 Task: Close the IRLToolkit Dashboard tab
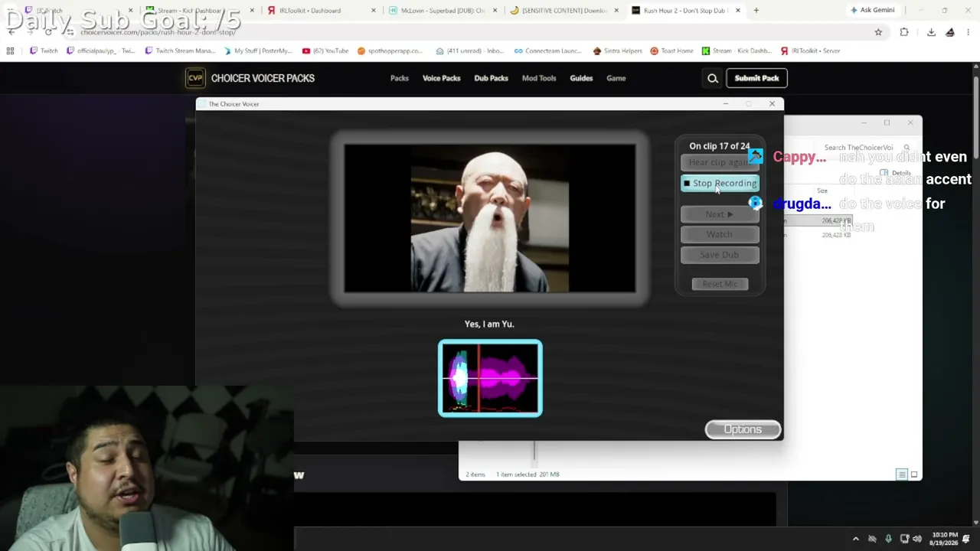(x=374, y=11)
